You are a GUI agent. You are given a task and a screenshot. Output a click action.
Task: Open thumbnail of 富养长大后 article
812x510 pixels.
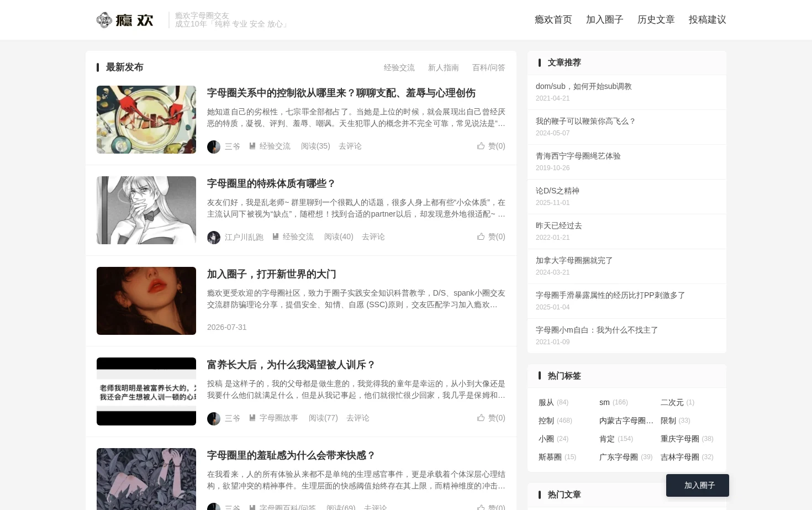(x=146, y=391)
